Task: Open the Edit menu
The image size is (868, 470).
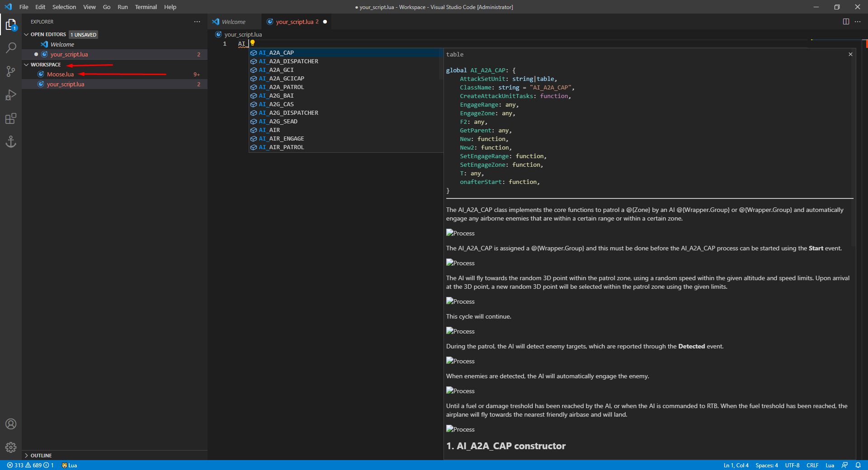Action: 40,7
